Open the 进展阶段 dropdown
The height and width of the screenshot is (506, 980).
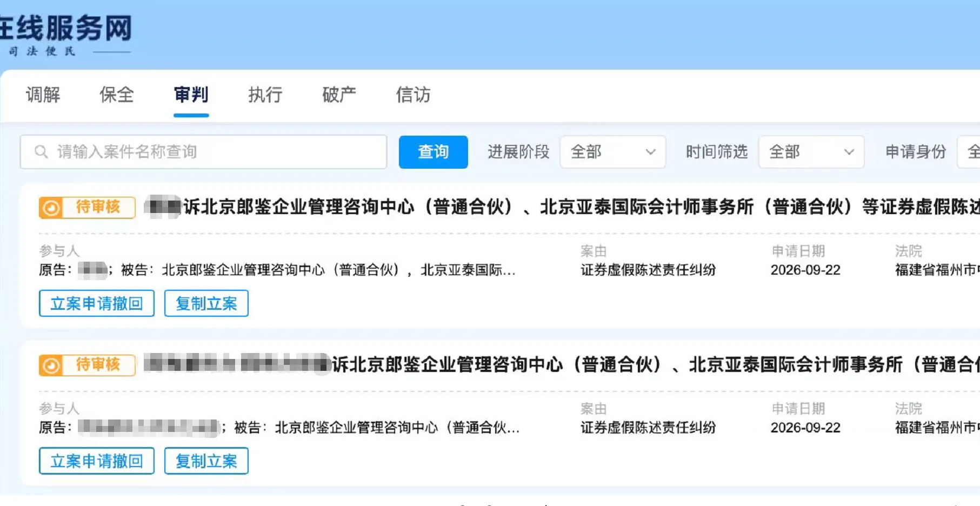coord(612,152)
